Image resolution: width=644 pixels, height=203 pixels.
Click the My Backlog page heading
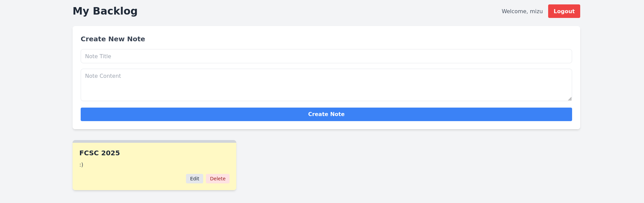tap(105, 11)
